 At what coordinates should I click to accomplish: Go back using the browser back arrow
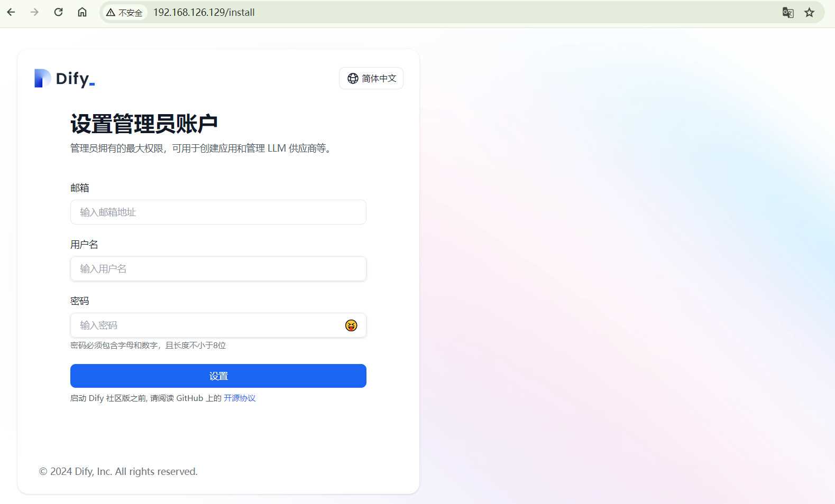pos(11,12)
